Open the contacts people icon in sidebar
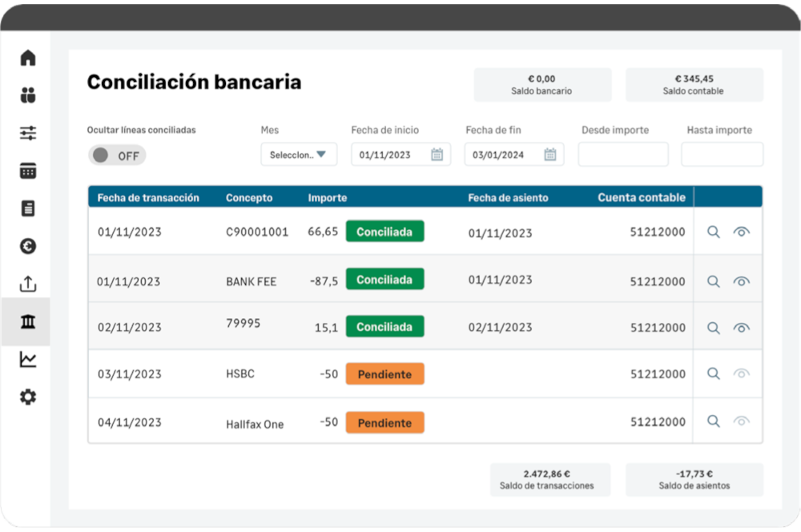This screenshot has width=801, height=532. tap(28, 95)
